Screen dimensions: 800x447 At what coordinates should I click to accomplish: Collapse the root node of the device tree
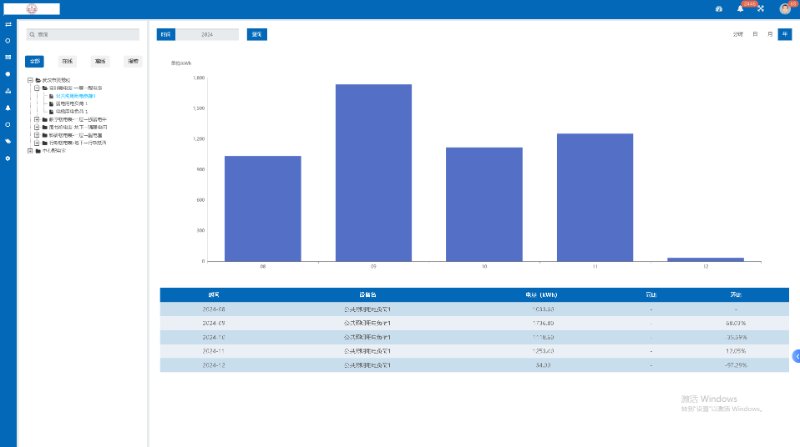coord(30,80)
